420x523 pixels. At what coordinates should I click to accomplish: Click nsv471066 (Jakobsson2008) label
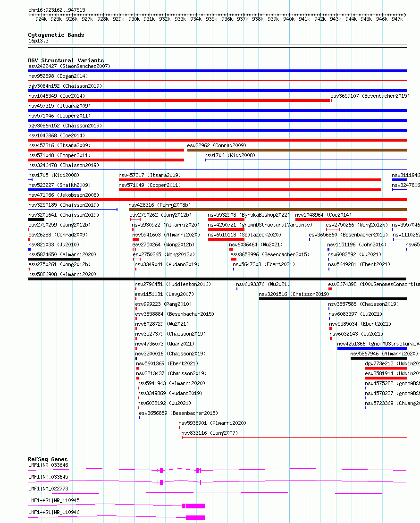click(x=64, y=195)
